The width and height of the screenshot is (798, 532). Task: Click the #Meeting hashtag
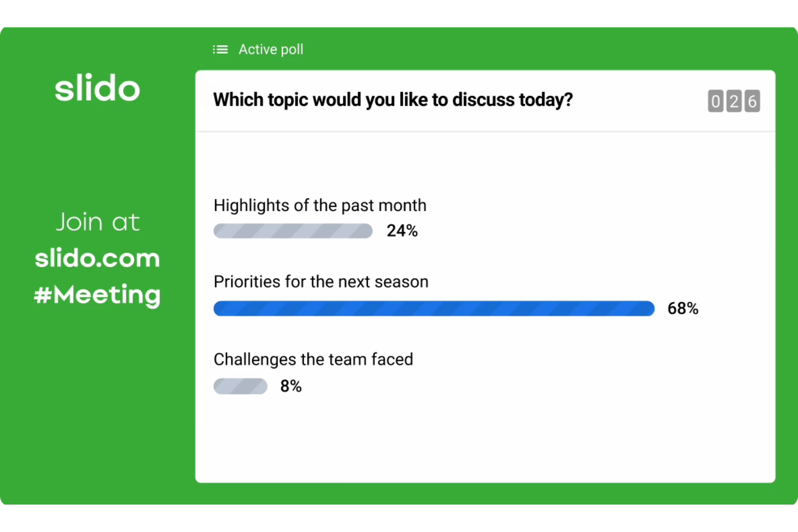coord(97,294)
